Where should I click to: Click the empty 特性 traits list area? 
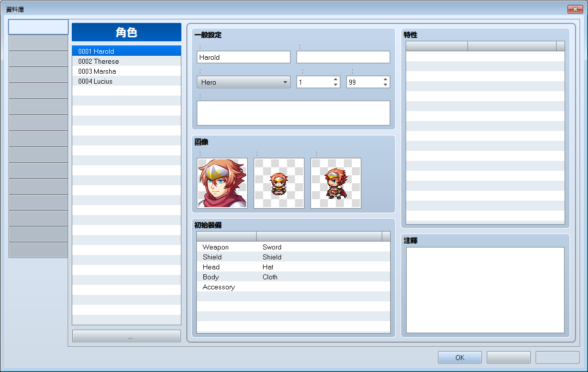(x=485, y=137)
